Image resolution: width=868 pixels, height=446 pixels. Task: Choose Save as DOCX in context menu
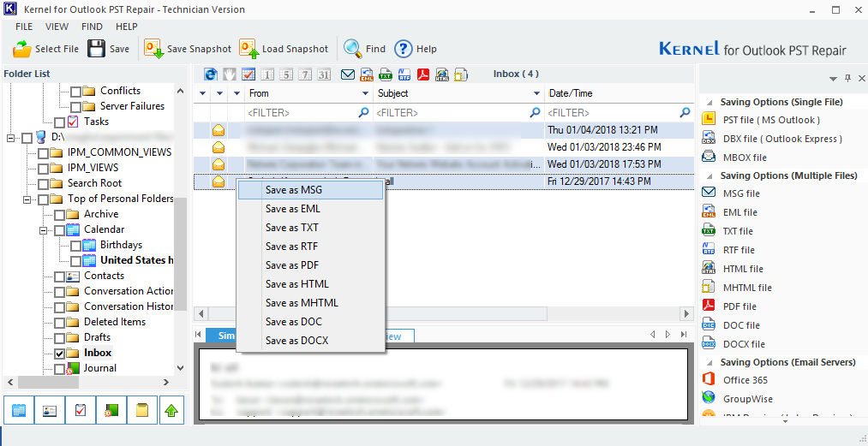point(310,341)
